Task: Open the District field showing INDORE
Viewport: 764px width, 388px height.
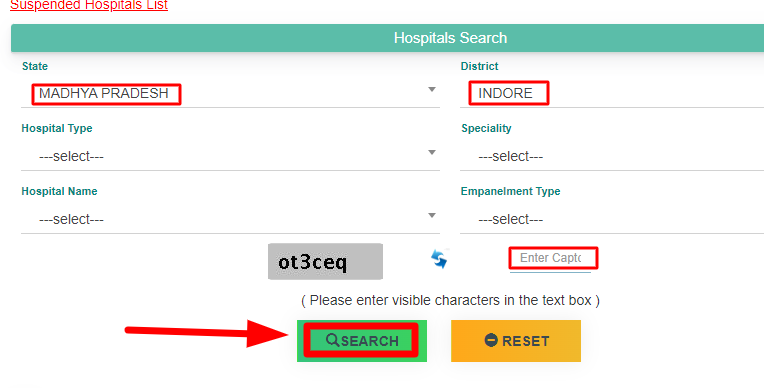Action: 612,94
